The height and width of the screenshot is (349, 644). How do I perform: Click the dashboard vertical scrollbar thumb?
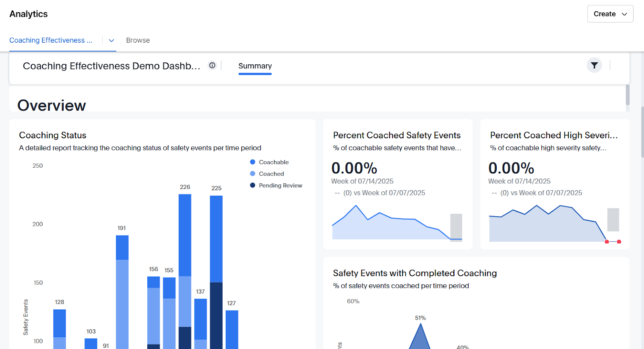click(x=627, y=95)
